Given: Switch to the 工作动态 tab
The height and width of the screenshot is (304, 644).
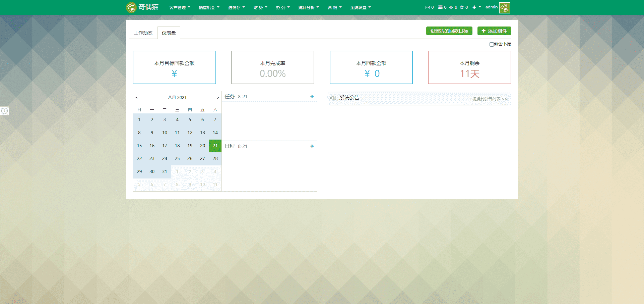Looking at the screenshot, I should click(143, 33).
